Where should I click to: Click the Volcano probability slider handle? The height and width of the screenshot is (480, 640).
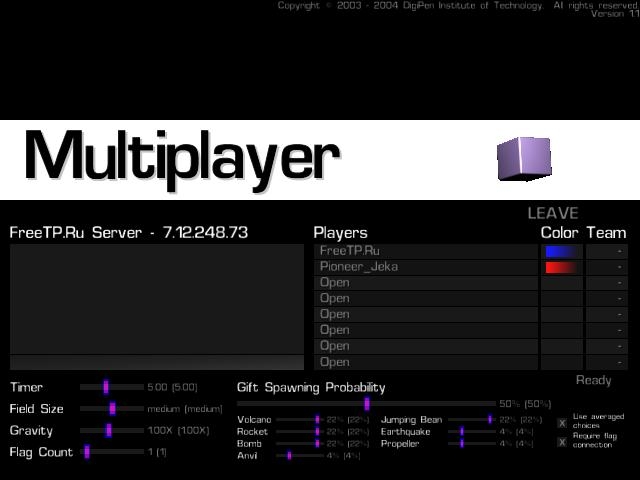coord(317,420)
